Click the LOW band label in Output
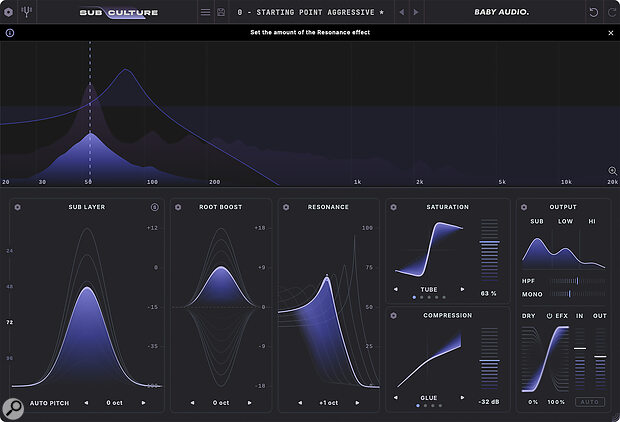The height and width of the screenshot is (422, 620). (565, 221)
